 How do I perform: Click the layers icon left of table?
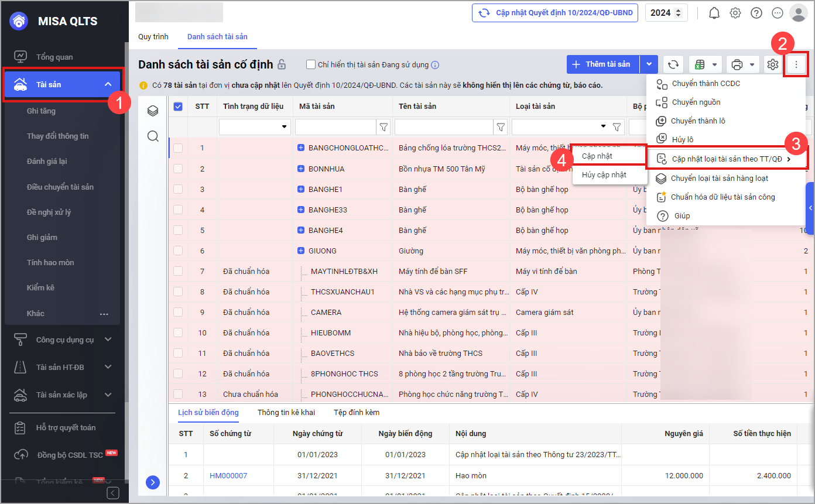[x=153, y=111]
